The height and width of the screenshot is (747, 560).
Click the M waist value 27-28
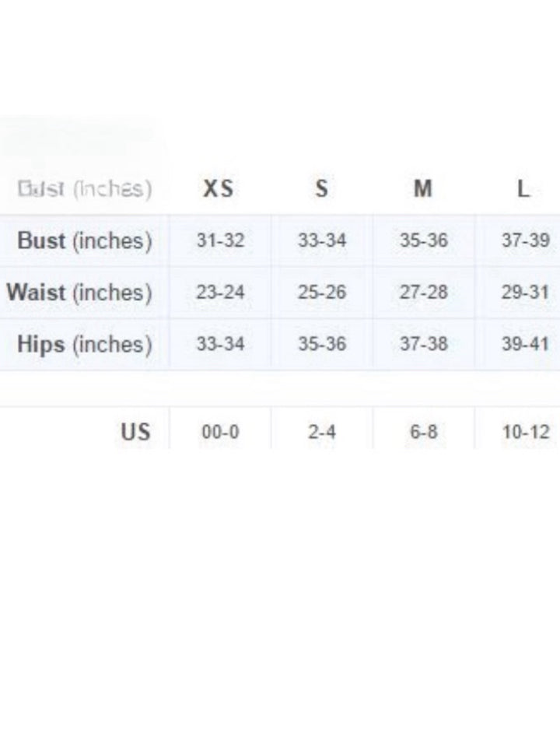click(x=424, y=293)
